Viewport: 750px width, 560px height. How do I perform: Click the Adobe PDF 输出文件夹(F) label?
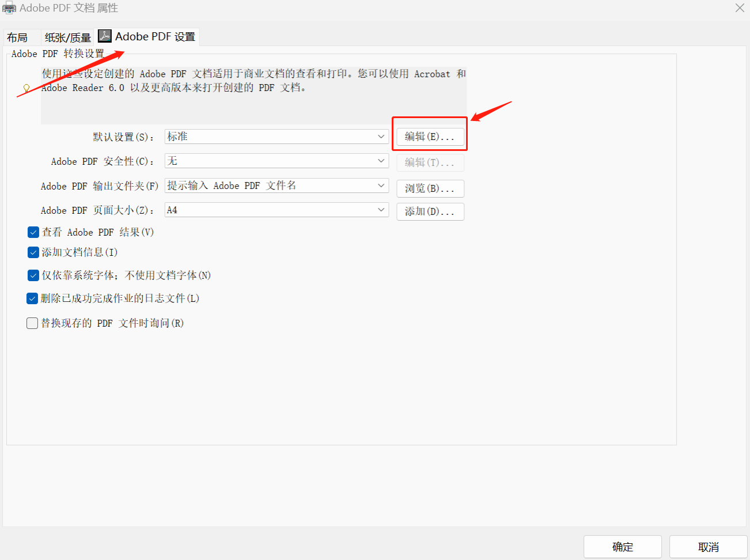click(100, 186)
